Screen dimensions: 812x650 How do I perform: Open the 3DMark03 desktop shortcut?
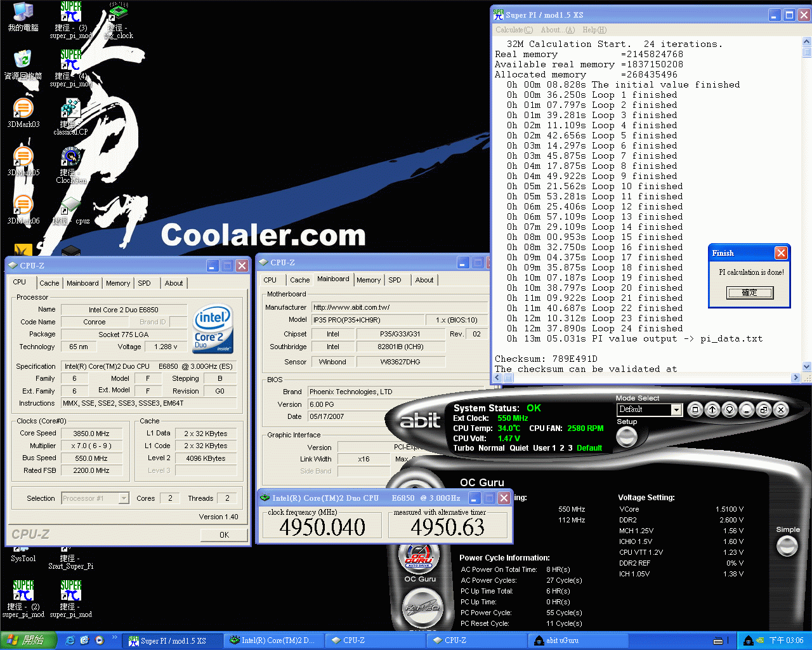[x=23, y=113]
